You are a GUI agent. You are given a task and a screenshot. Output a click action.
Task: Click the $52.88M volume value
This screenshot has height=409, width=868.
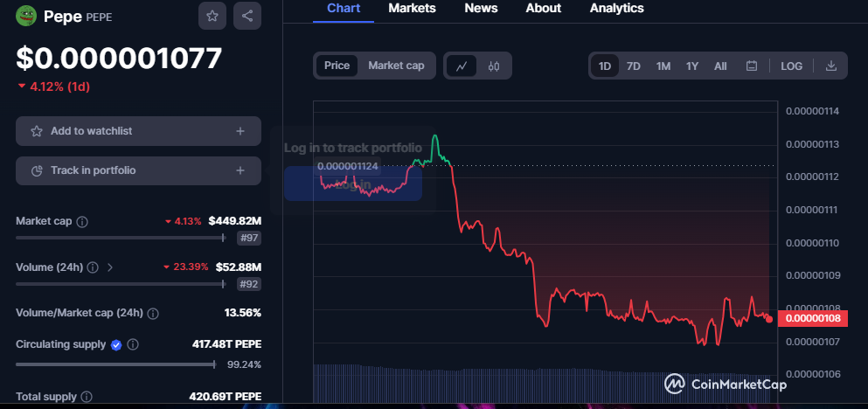pyautogui.click(x=238, y=267)
